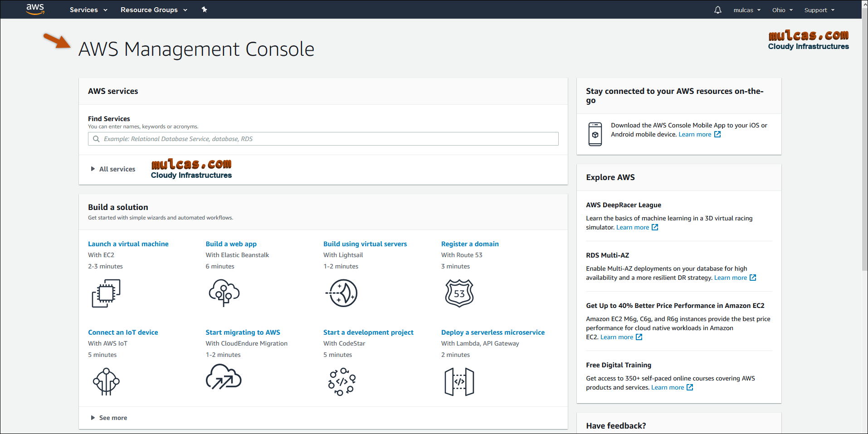Screen dimensions: 868x434
Task: Click the Route 53 shield icon
Action: 459,293
